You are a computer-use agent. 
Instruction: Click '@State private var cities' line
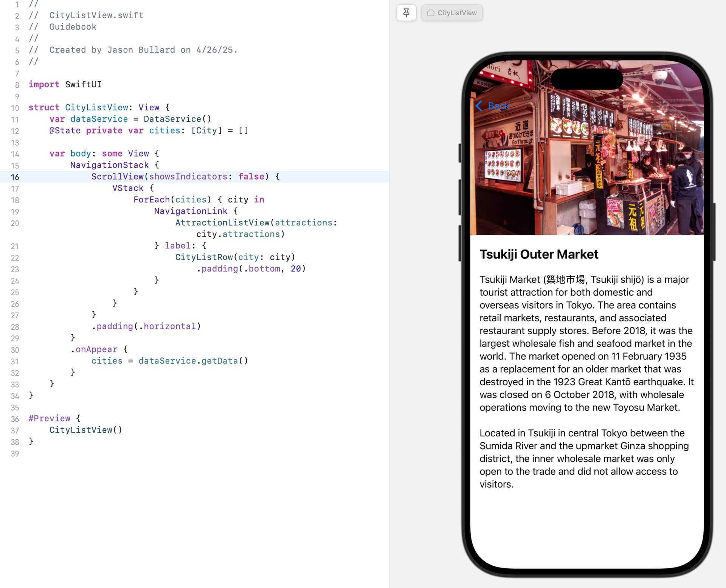[149, 130]
